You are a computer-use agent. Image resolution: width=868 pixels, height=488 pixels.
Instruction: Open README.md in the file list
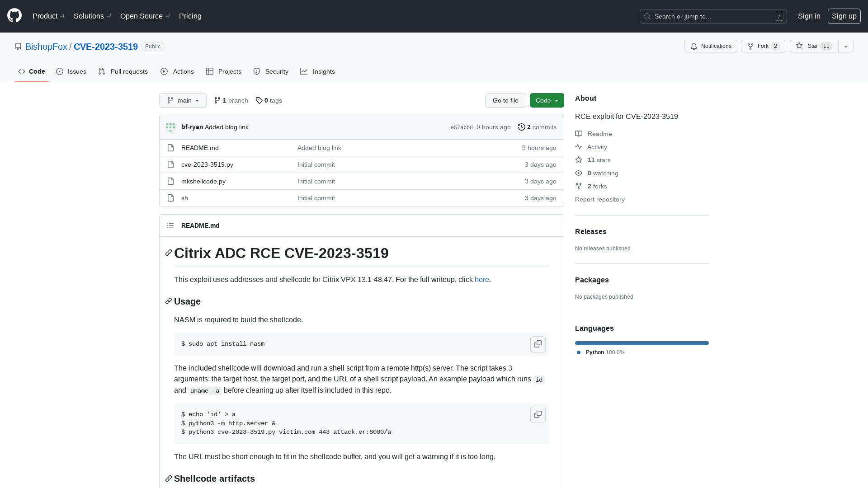[200, 148]
